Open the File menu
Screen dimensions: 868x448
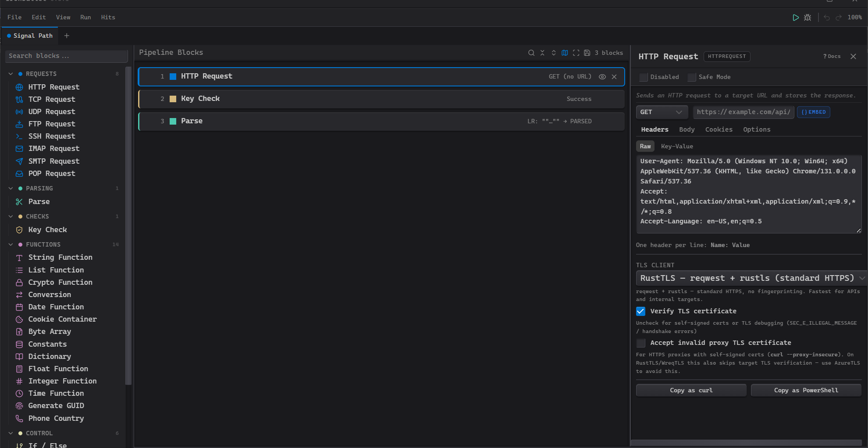pyautogui.click(x=14, y=17)
